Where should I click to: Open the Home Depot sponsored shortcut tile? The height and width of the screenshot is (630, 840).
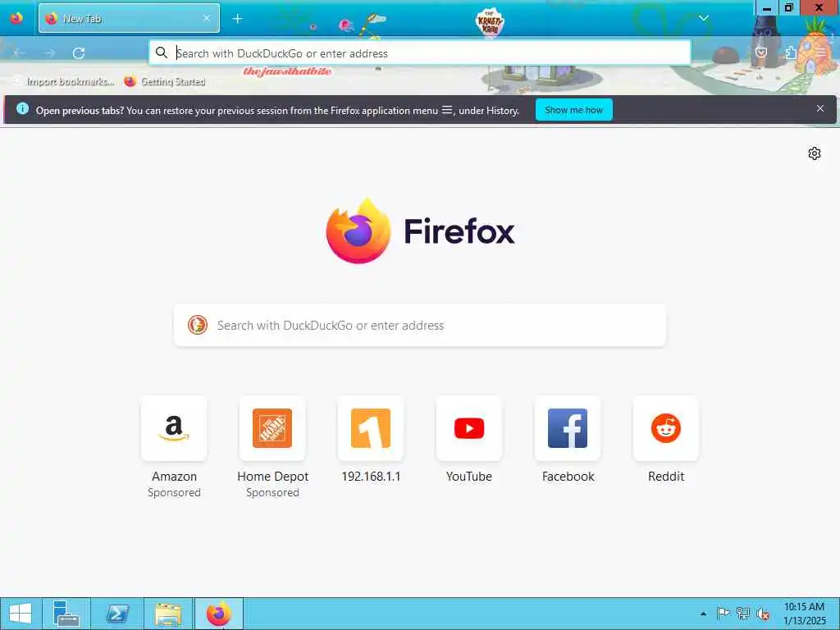(272, 428)
